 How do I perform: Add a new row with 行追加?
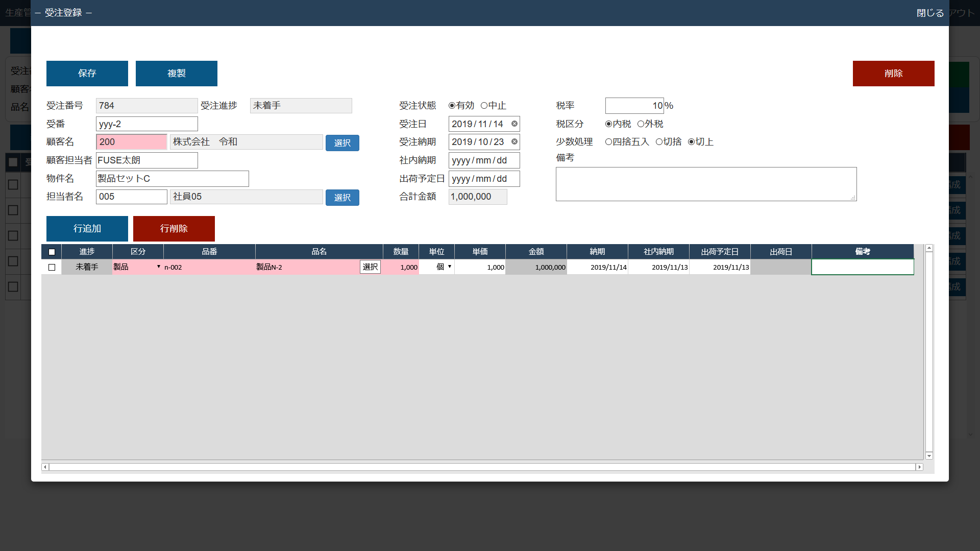pos(87,229)
